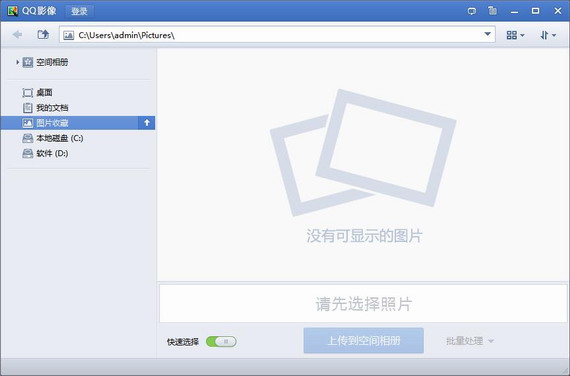Screen dimensions: 570x376
Task: Expand the 空间相册 tree node arrow
Action: (x=17, y=62)
